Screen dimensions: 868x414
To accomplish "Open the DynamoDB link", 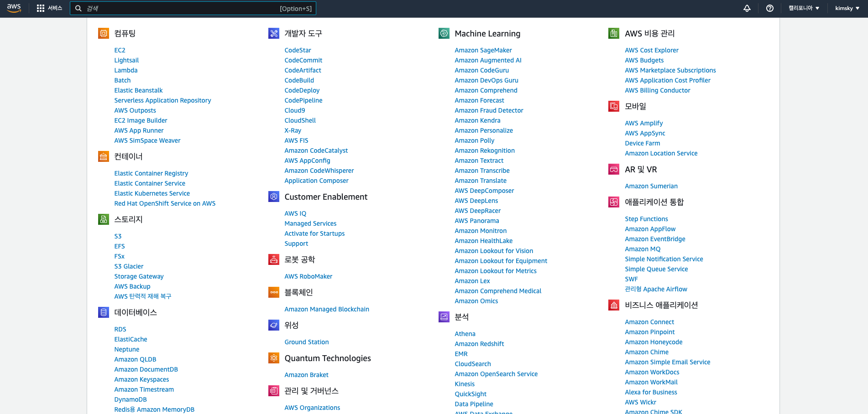I will (131, 399).
